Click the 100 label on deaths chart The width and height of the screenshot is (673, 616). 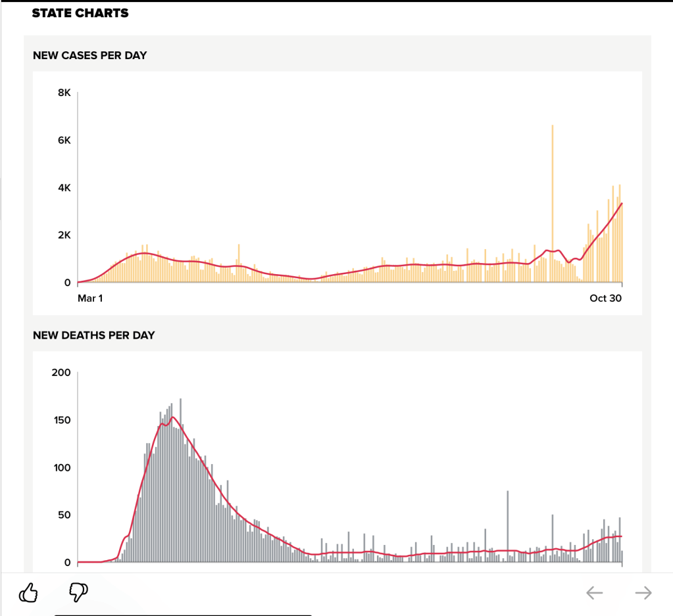(61, 468)
